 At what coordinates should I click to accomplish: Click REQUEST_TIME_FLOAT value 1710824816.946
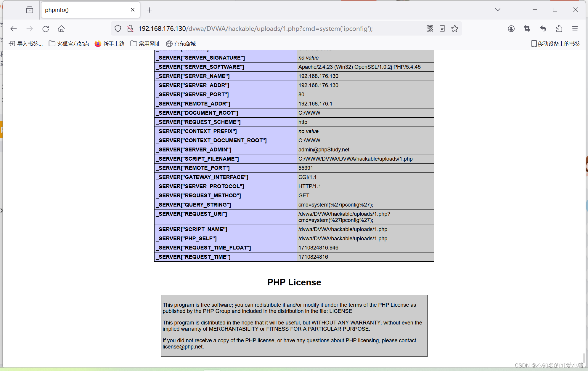318,248
